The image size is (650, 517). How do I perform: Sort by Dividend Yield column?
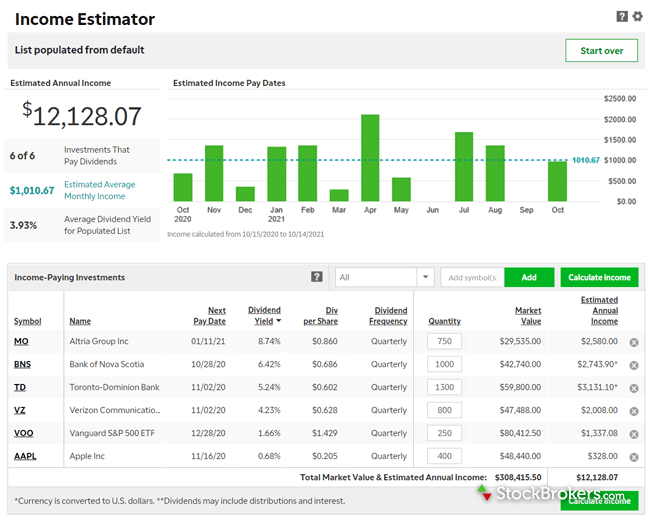(x=264, y=315)
